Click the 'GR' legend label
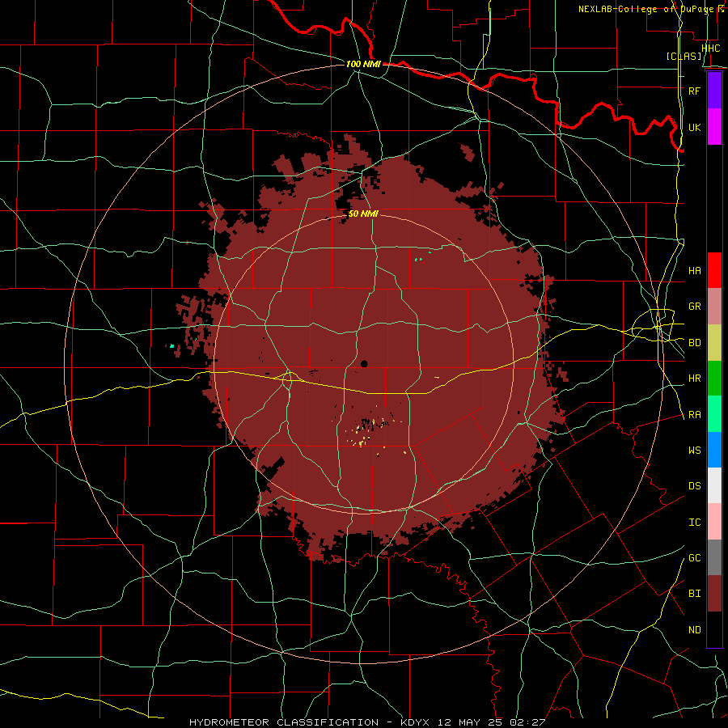This screenshot has height=728, width=728. 694,307
